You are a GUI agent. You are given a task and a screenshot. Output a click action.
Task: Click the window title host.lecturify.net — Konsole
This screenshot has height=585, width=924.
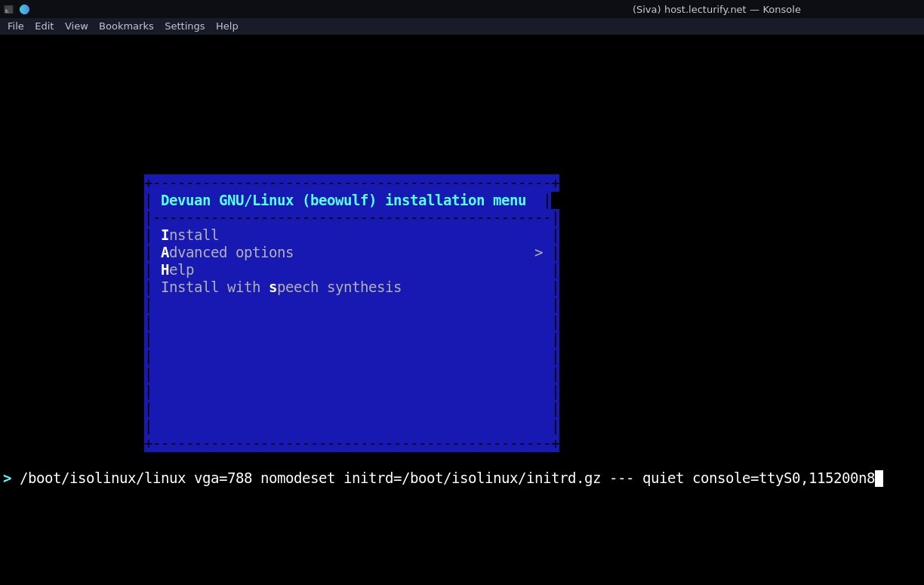716,9
